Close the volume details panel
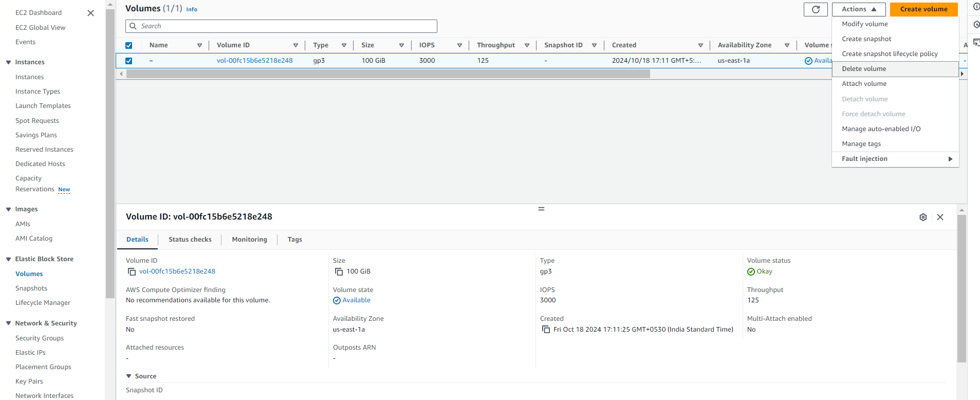The height and width of the screenshot is (400, 980). tap(940, 217)
